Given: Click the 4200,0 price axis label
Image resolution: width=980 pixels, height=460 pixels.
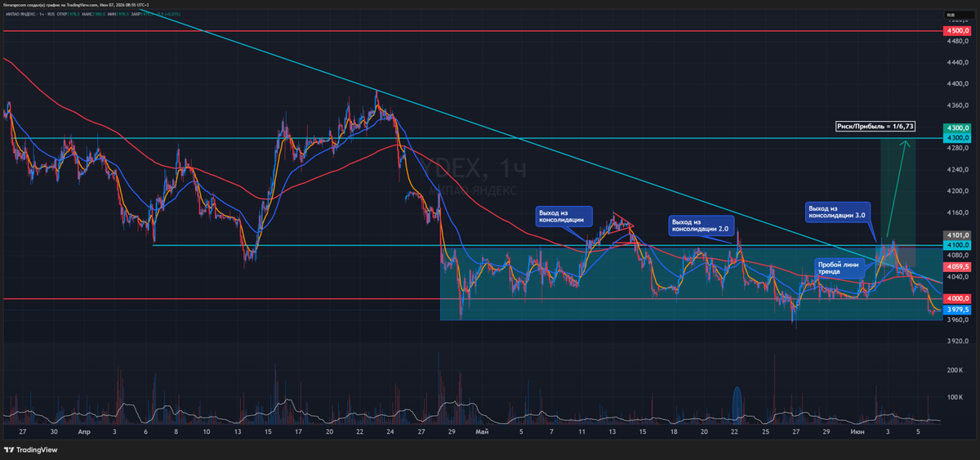Looking at the screenshot, I should pyautogui.click(x=958, y=192).
